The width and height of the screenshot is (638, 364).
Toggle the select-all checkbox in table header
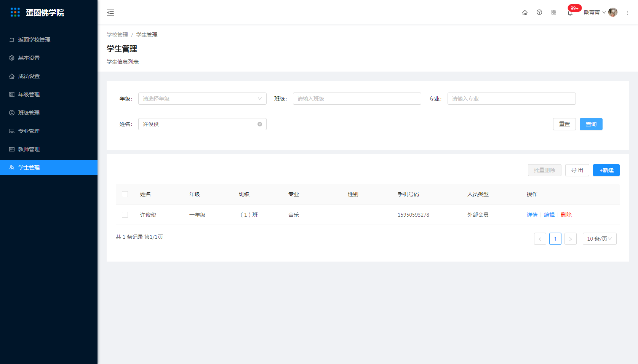tap(125, 194)
